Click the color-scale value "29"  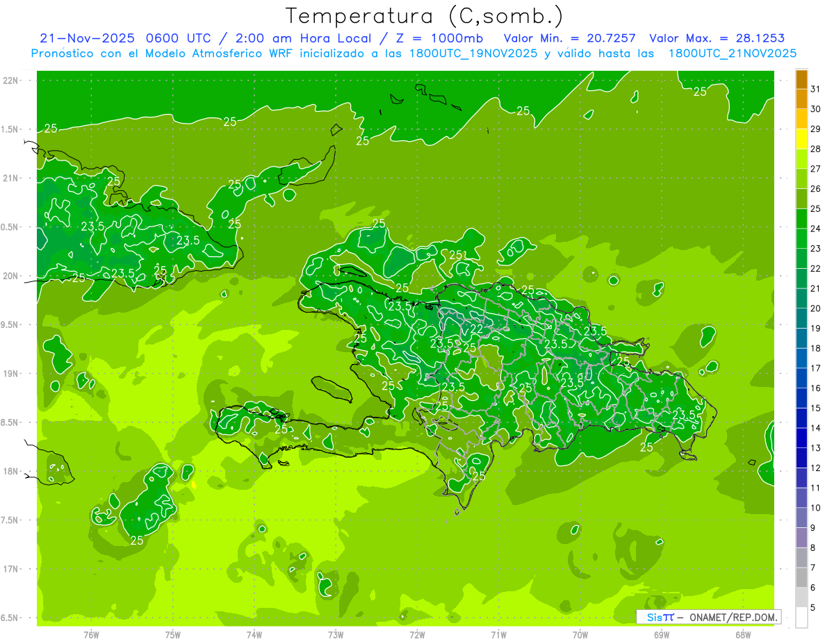(816, 129)
